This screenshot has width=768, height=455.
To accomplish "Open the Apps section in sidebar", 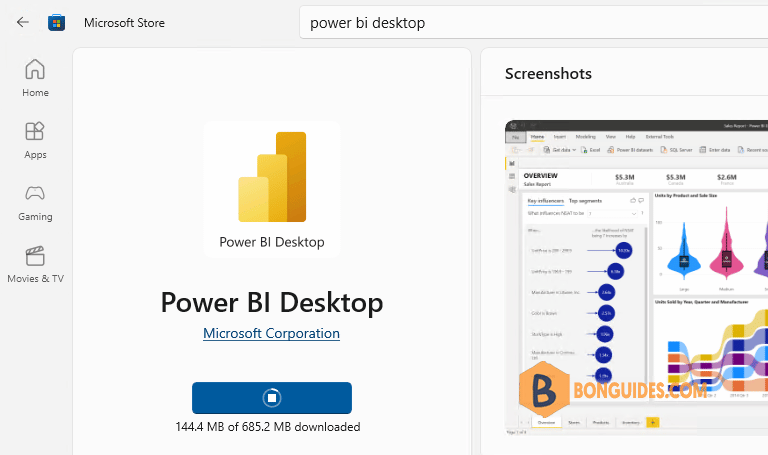I will coord(35,141).
